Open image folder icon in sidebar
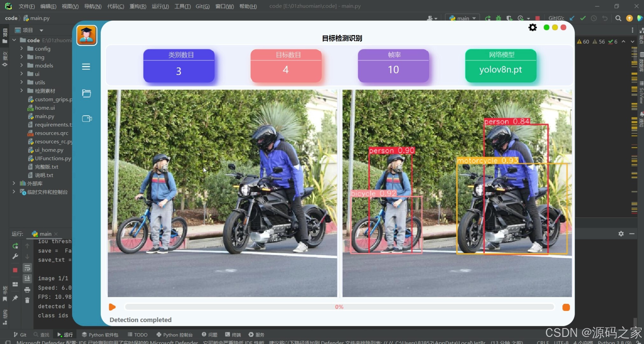The height and width of the screenshot is (344, 644). pyautogui.click(x=87, y=93)
